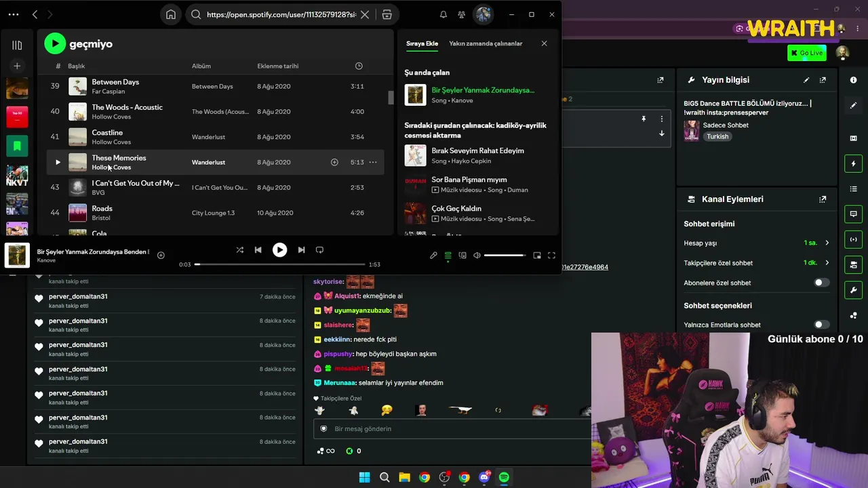The image size is (868, 488).
Task: Expand Your Library in Spotify sidebar
Action: [x=17, y=45]
